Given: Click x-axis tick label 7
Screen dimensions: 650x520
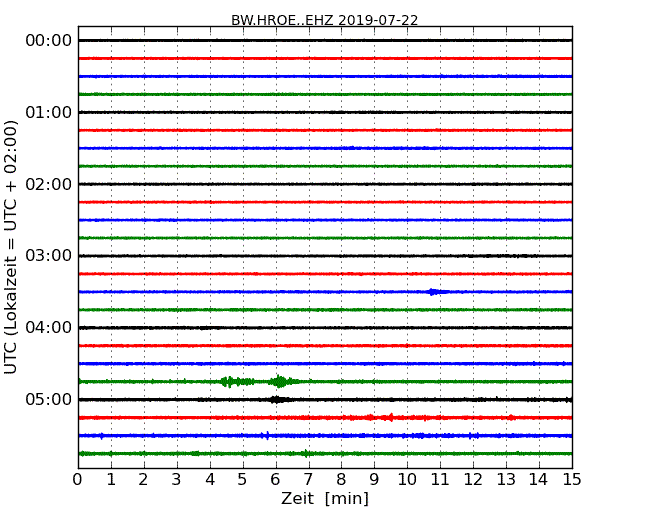Looking at the screenshot, I should [x=308, y=480].
